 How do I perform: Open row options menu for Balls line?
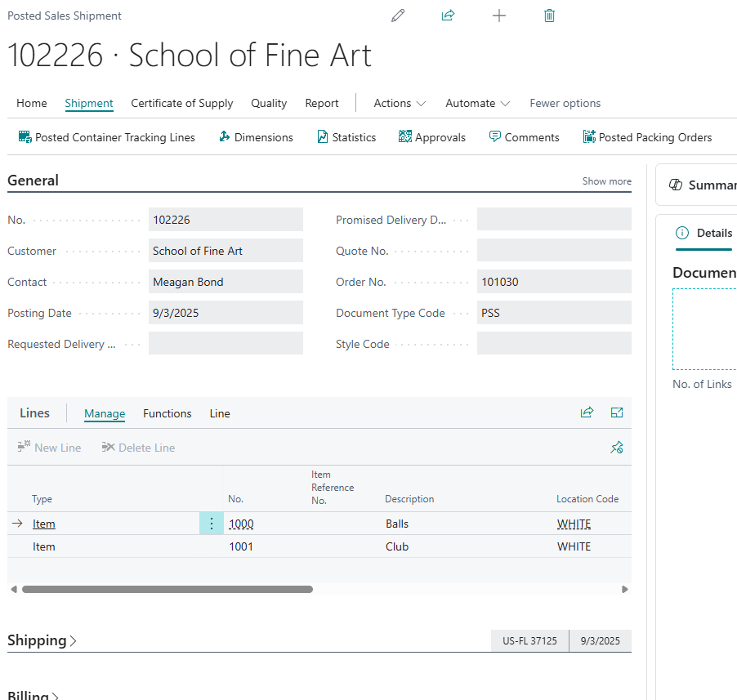212,524
